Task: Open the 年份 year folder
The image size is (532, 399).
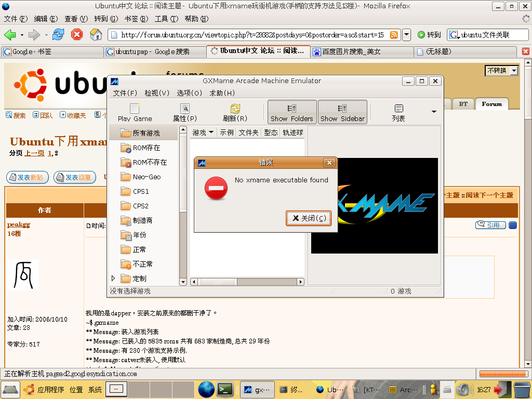Action: click(x=134, y=235)
